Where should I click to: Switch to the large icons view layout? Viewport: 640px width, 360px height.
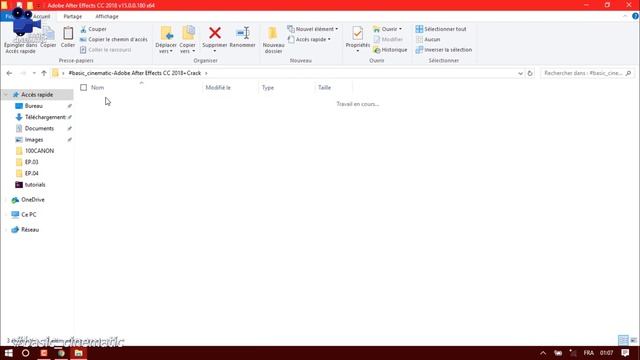pos(633,340)
